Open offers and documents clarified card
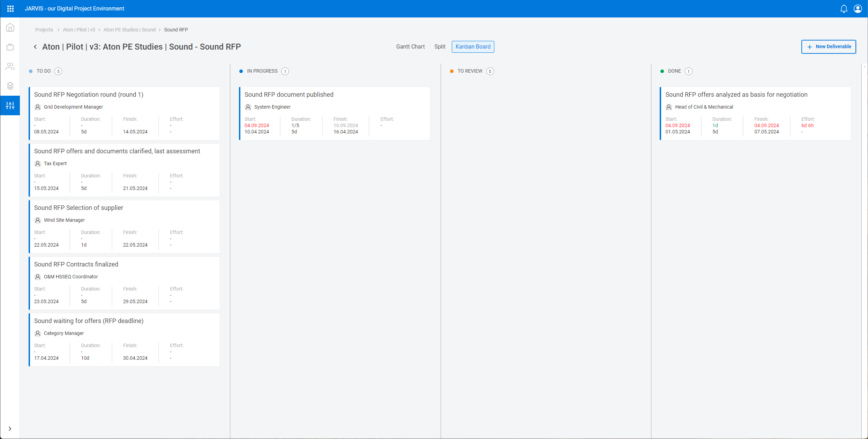 (x=124, y=170)
